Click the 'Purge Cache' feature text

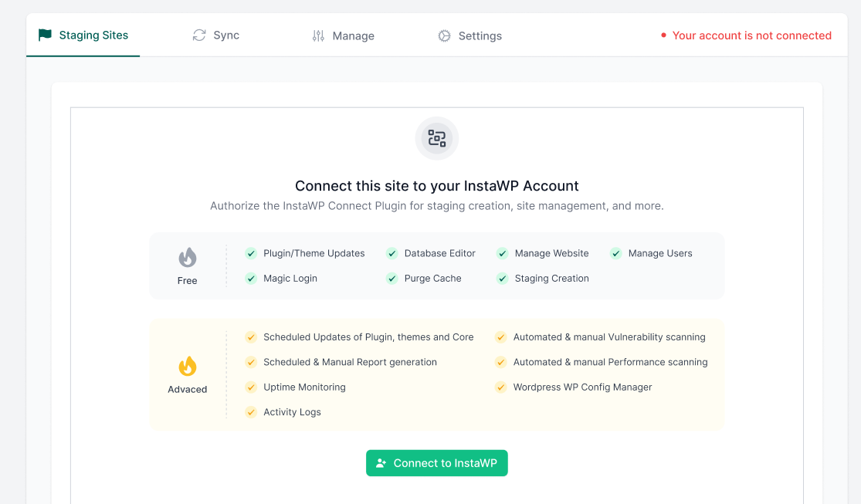[x=432, y=279]
